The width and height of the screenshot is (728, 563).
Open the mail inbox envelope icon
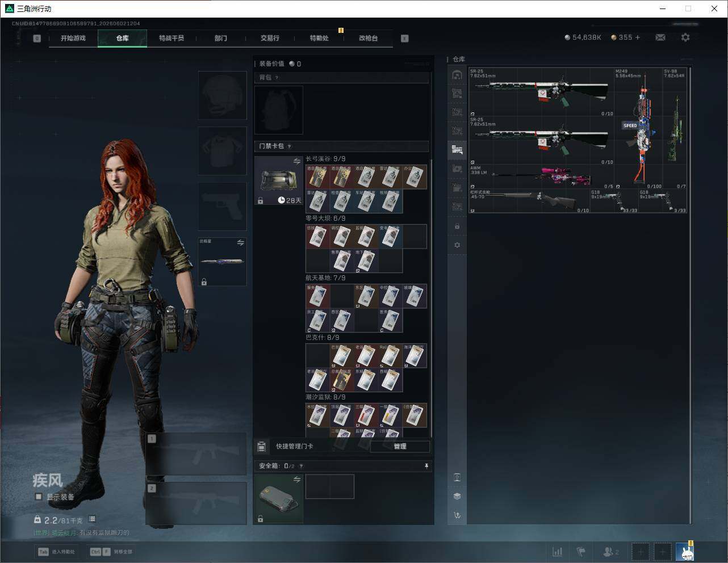[660, 37]
